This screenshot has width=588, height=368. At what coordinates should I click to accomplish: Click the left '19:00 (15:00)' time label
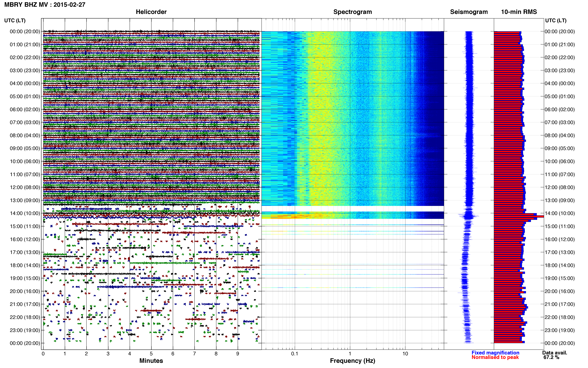coord(25,278)
